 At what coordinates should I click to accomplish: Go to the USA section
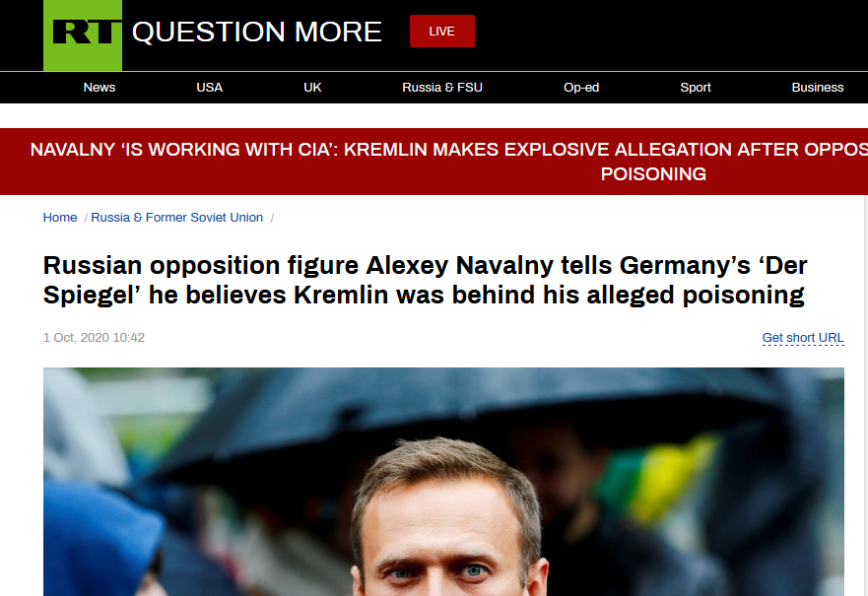click(x=210, y=88)
